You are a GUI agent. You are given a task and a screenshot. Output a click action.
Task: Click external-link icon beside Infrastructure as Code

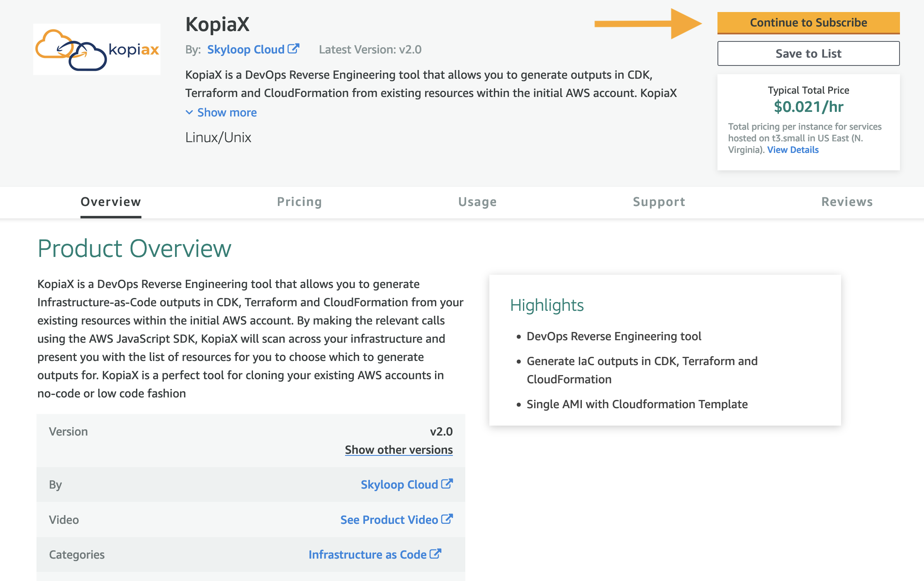click(435, 554)
